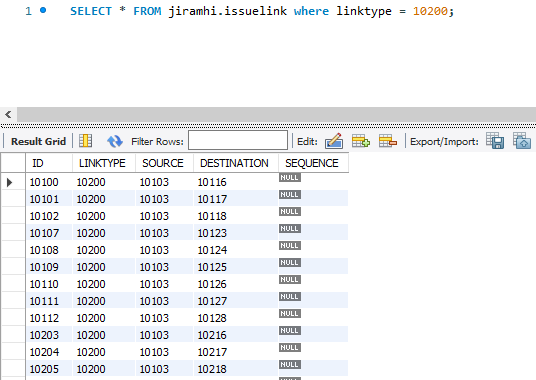Click the SEQUENCE column header
This screenshot has width=536, height=380.
(313, 163)
